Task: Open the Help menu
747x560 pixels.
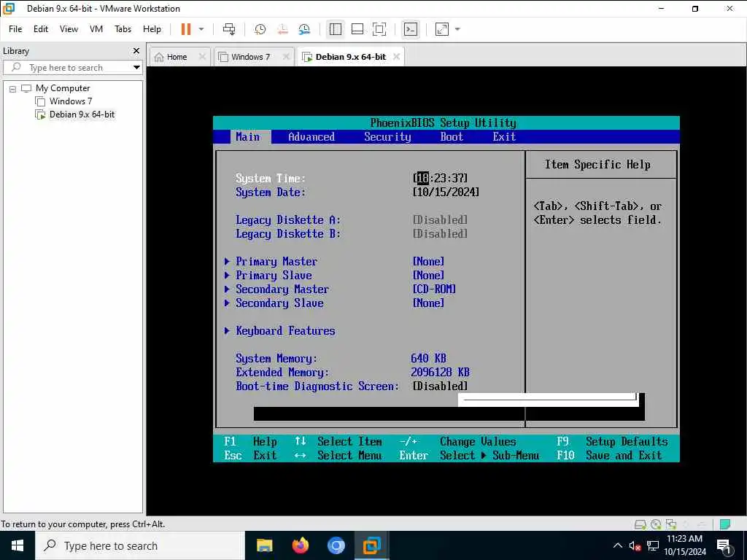Action: coord(152,29)
